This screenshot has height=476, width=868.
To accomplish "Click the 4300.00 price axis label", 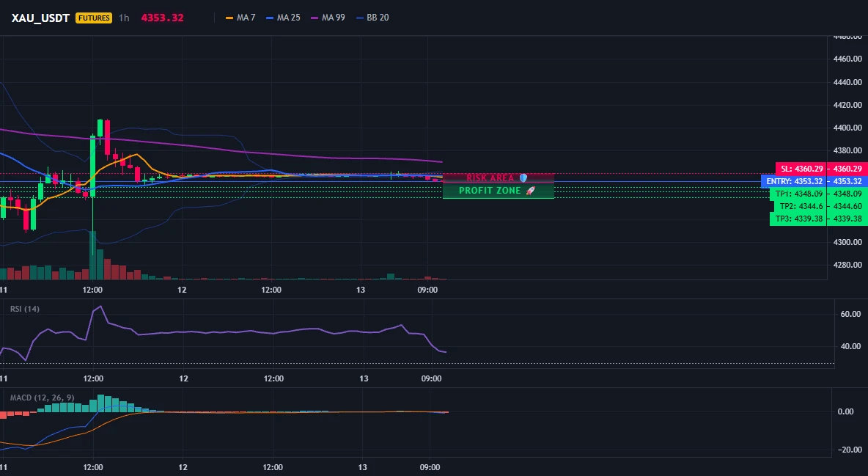I will 847,242.
